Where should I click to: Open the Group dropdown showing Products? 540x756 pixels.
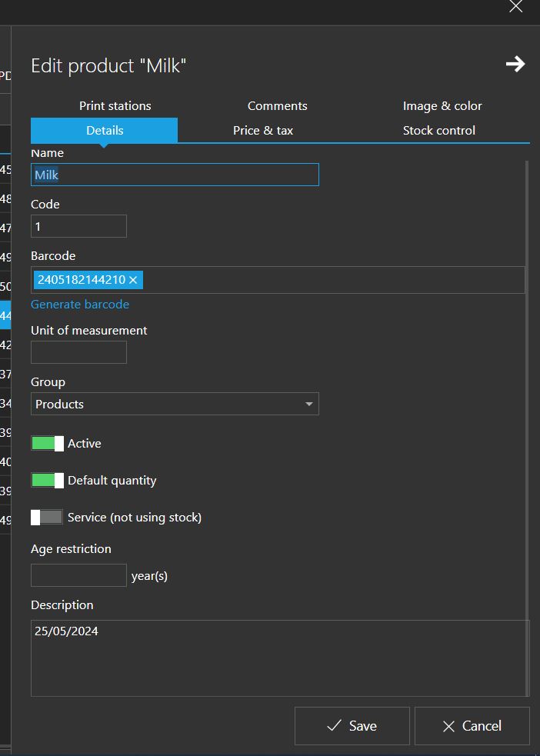(x=175, y=404)
